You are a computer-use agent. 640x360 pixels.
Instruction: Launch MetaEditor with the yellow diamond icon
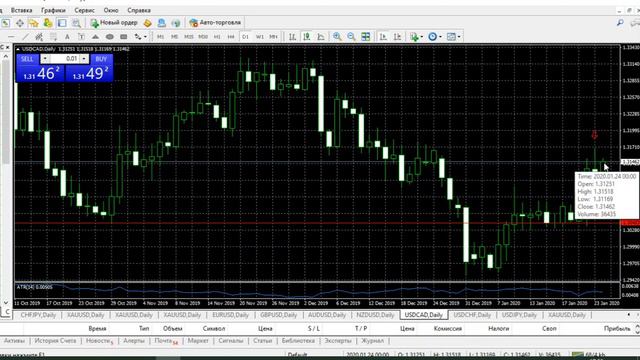(148, 23)
